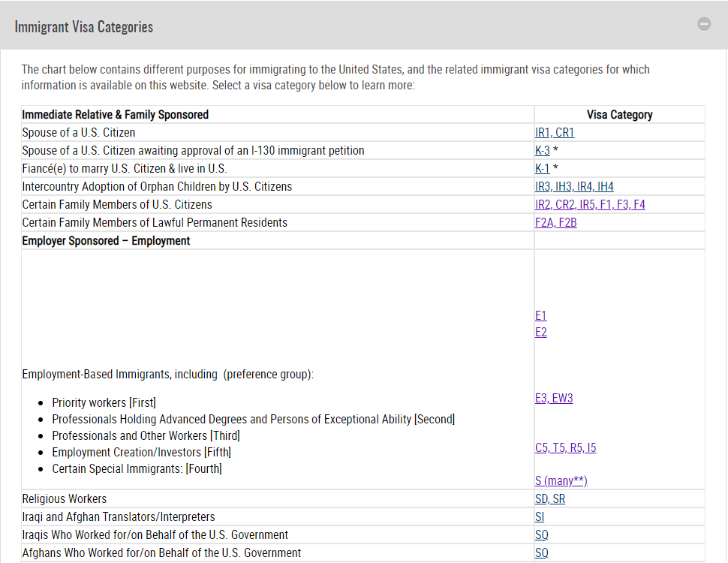
Task: Click the Employer Sponsored – Employment heading
Action: click(x=107, y=241)
